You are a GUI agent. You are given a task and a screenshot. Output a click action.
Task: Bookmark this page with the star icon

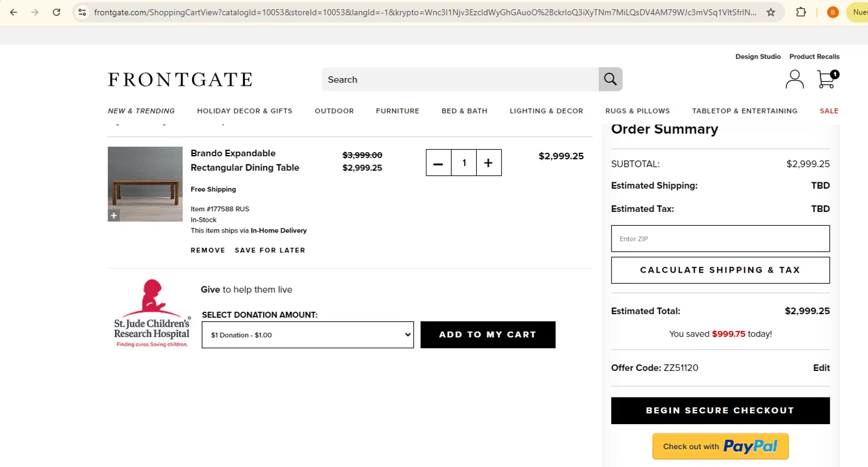tap(771, 12)
